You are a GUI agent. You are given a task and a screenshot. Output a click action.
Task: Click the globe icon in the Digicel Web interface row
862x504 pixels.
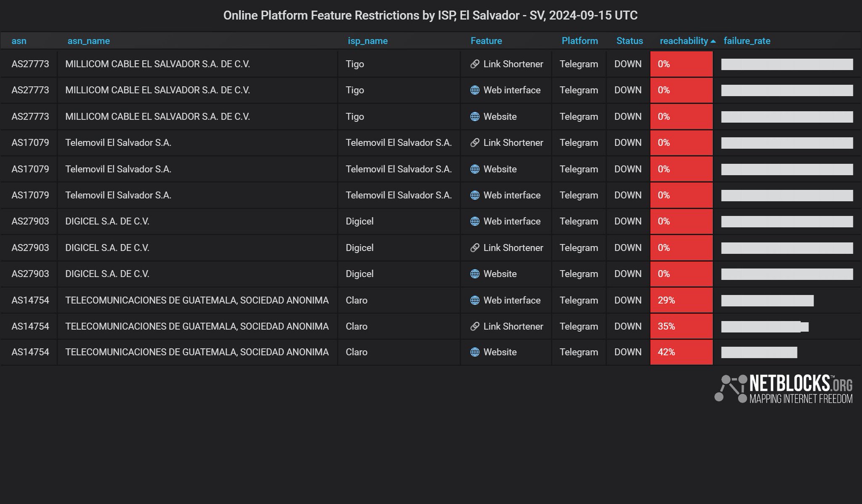[475, 221]
